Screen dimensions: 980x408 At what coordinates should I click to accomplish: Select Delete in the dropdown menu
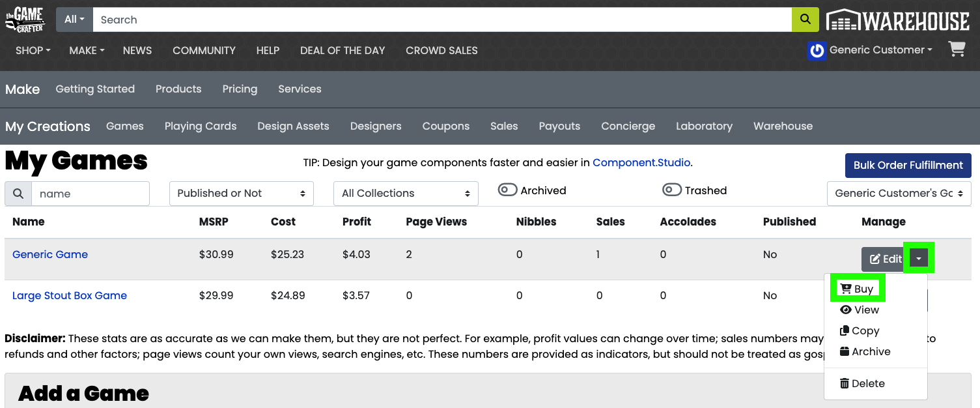pyautogui.click(x=862, y=383)
